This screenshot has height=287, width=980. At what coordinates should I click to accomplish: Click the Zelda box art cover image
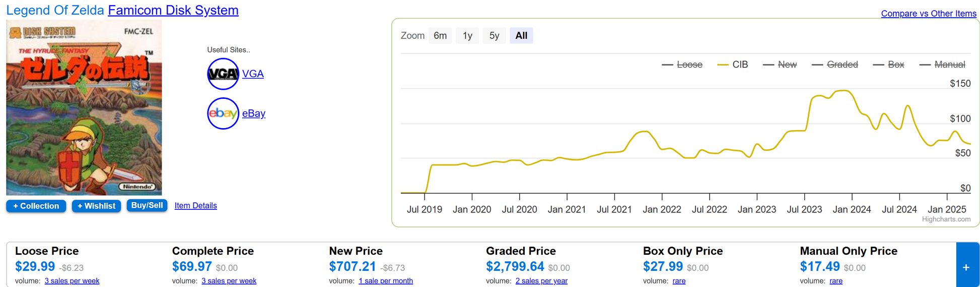tap(84, 107)
